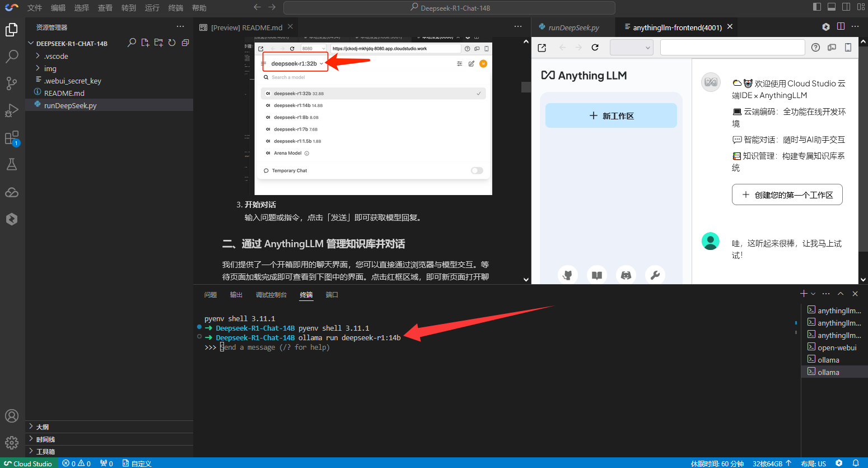Maximize the terminal panel size

pos(841,294)
